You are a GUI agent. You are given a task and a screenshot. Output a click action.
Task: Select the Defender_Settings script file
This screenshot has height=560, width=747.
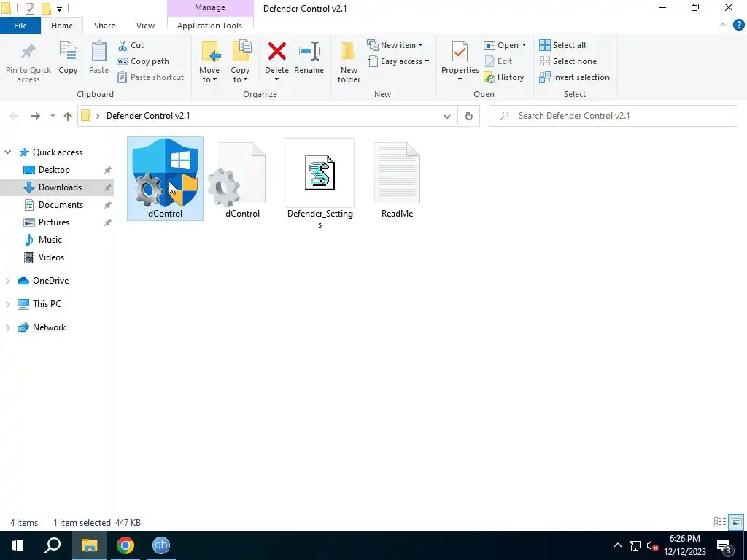(320, 184)
